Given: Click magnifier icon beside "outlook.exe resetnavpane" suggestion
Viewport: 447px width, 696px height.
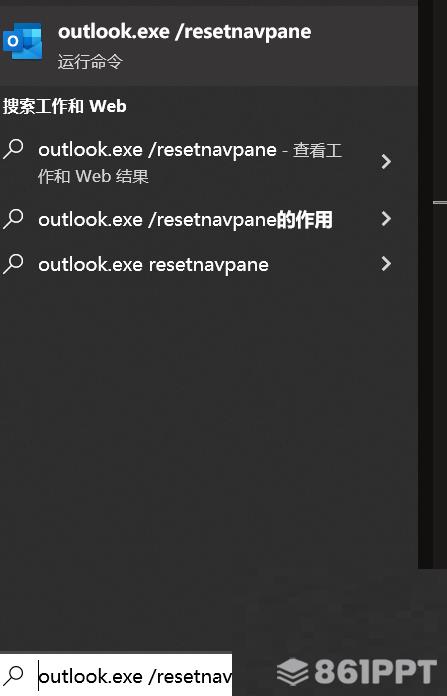Looking at the screenshot, I should tap(13, 264).
